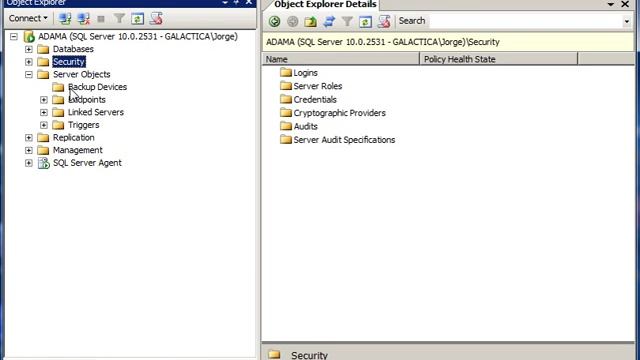Select Databases in the Object Explorer tree
The height and width of the screenshot is (360, 640).
[x=73, y=49]
